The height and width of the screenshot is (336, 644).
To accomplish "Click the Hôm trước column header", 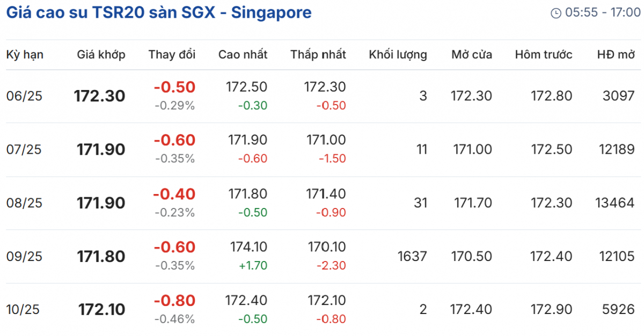I will click(543, 54).
